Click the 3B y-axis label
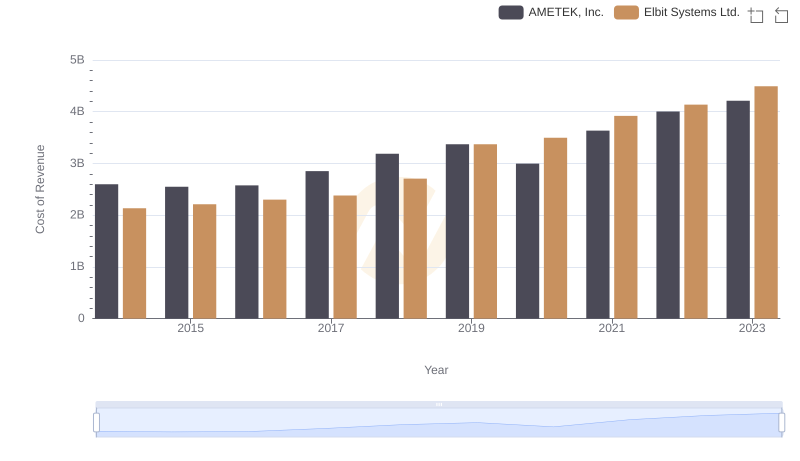This screenshot has height=461, width=800. (77, 163)
